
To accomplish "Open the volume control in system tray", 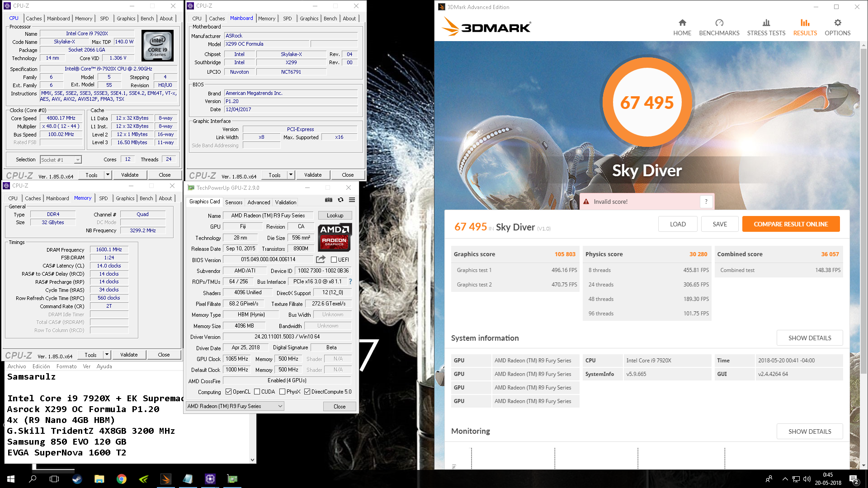I will 807,479.
